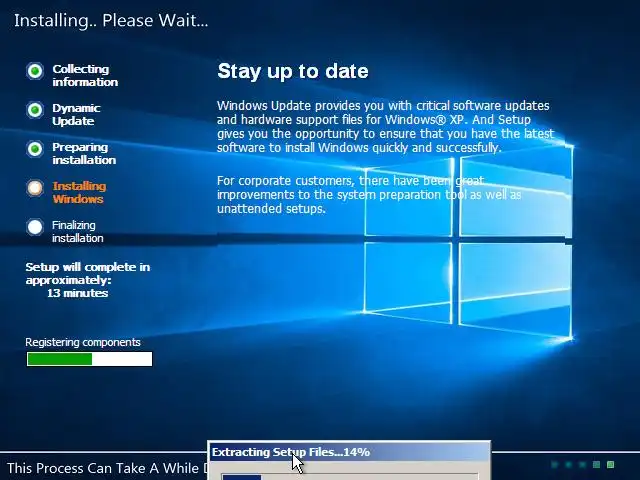Click the Preparing installation step indicator
The width and height of the screenshot is (640, 480).
[35, 149]
